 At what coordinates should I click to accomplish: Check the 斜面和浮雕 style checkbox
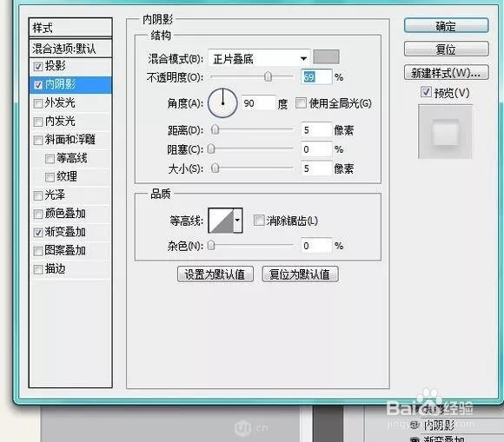pyautogui.click(x=38, y=140)
